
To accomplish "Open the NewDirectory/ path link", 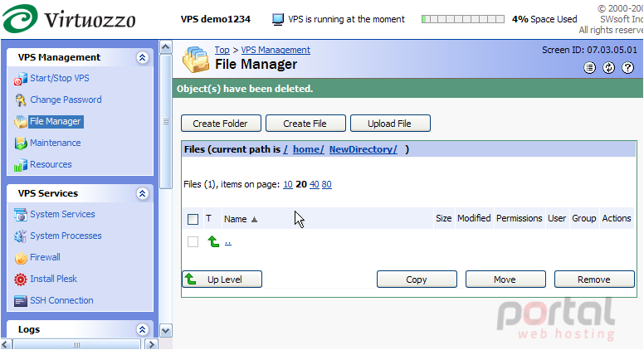I will coord(363,149).
